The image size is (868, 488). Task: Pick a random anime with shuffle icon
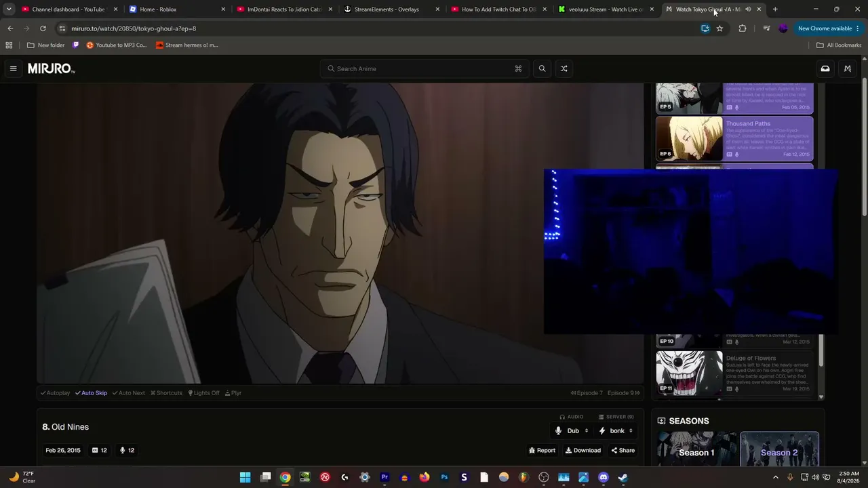(564, 68)
